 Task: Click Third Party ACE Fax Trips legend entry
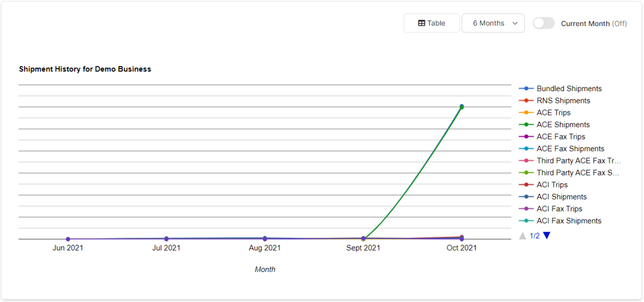pos(578,161)
